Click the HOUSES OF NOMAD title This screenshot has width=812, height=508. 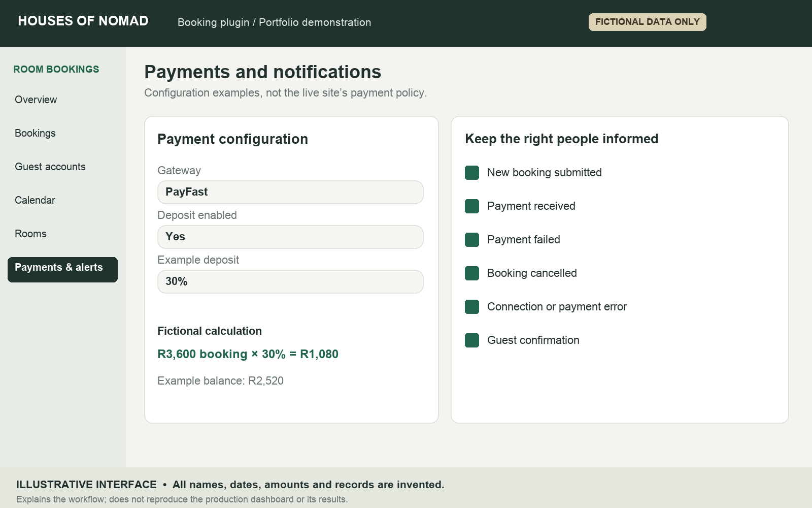(x=83, y=21)
